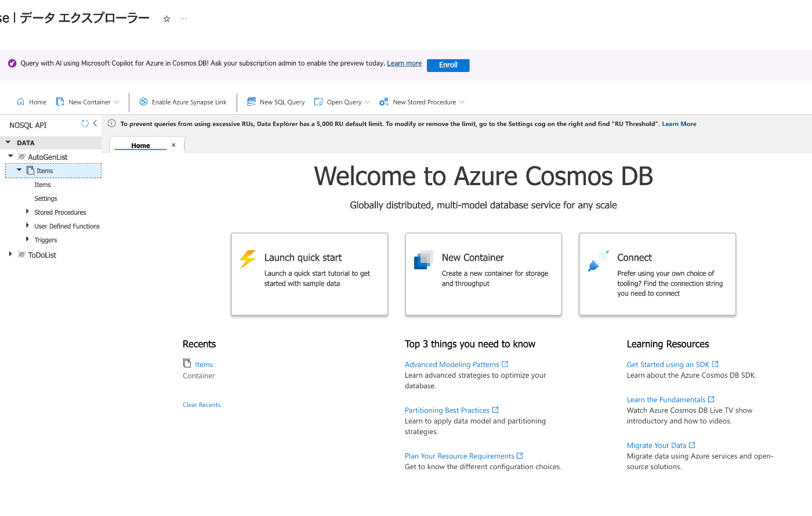Open Get Started using an SDK link
The image size is (812, 516).
pos(673,365)
